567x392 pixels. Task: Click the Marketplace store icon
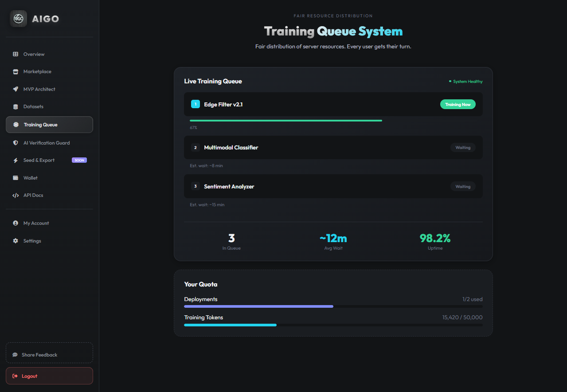(x=16, y=71)
